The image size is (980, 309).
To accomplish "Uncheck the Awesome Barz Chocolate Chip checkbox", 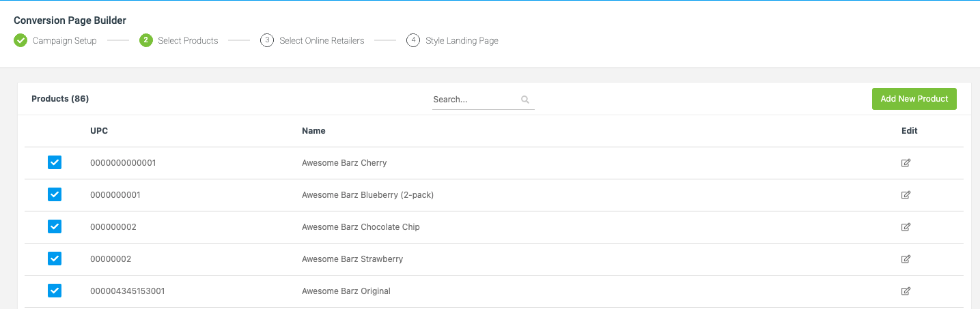I will (55, 226).
